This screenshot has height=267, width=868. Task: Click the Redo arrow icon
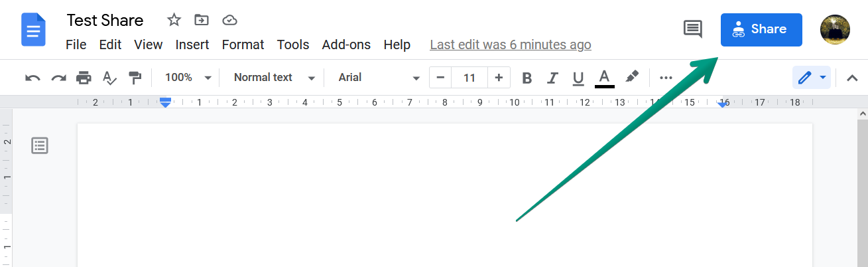(x=58, y=78)
